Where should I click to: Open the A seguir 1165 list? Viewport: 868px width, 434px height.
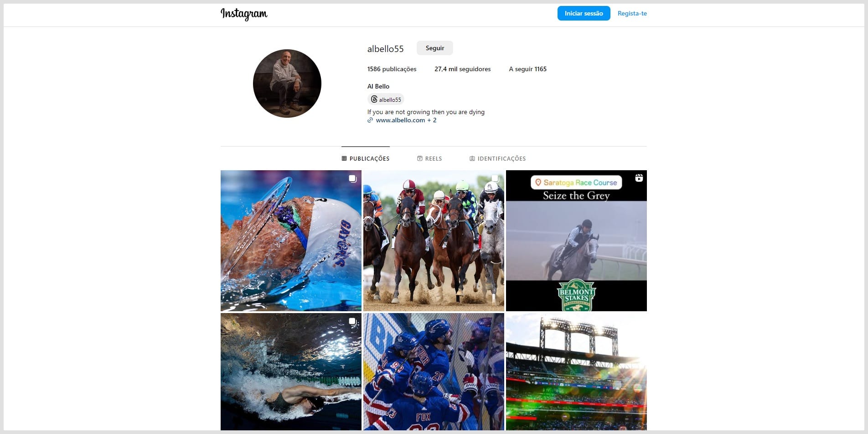point(528,69)
